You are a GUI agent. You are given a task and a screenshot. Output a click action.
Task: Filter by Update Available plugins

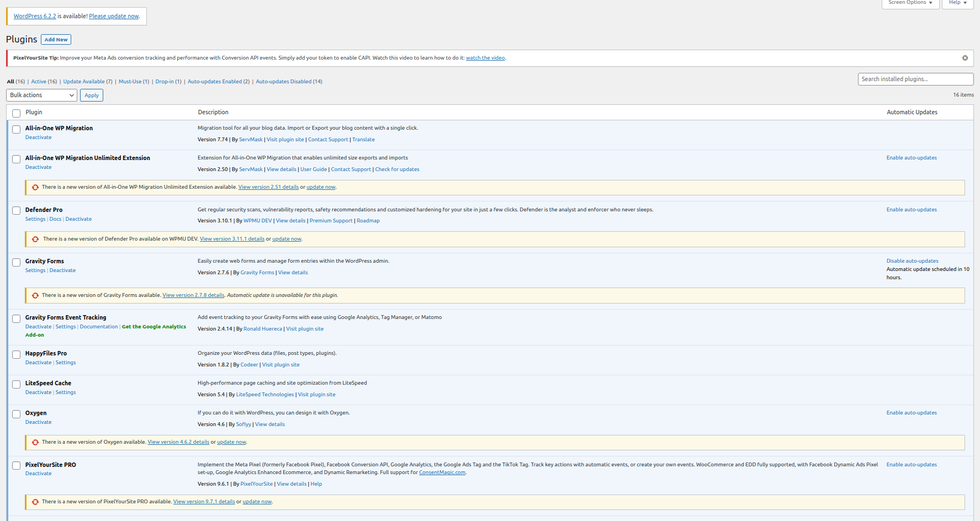[84, 82]
